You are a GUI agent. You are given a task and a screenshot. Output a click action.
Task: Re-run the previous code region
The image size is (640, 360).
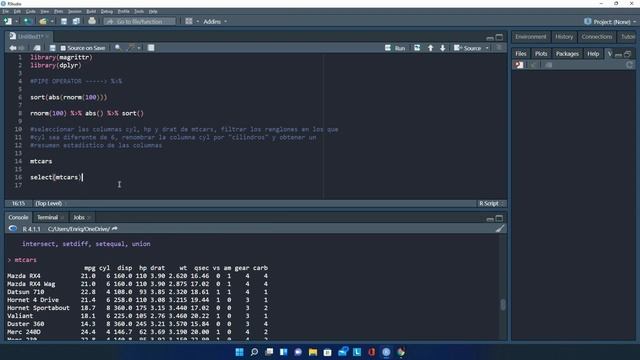point(417,48)
